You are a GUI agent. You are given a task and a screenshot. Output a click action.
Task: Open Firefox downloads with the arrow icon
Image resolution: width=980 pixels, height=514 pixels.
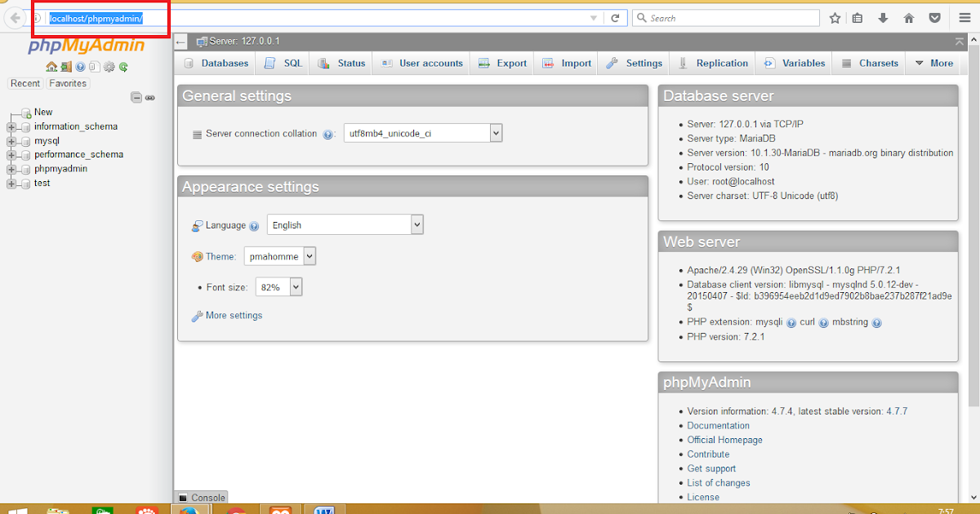coord(882,17)
